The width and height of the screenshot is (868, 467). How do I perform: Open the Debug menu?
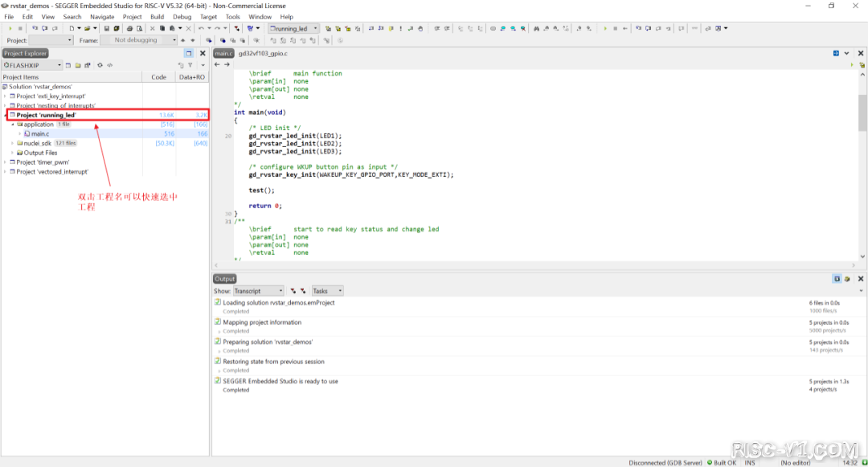[x=182, y=17]
